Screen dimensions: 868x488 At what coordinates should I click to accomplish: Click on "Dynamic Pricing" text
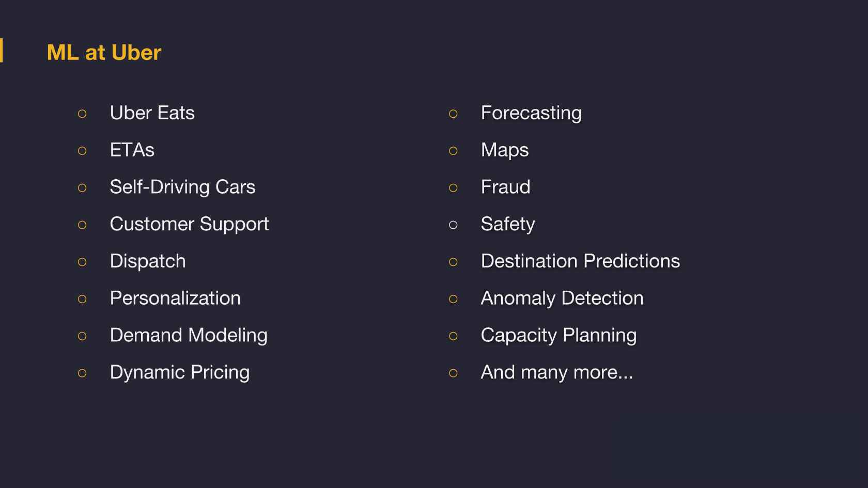pyautogui.click(x=180, y=372)
